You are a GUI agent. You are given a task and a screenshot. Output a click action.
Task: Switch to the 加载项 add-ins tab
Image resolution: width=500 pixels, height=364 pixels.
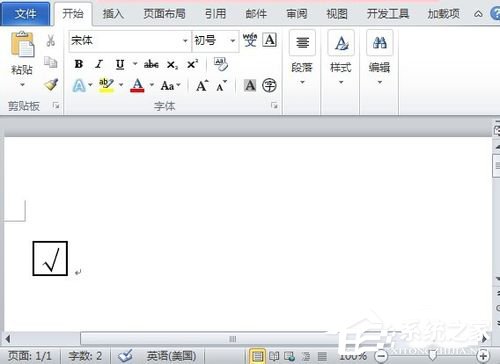click(x=443, y=14)
